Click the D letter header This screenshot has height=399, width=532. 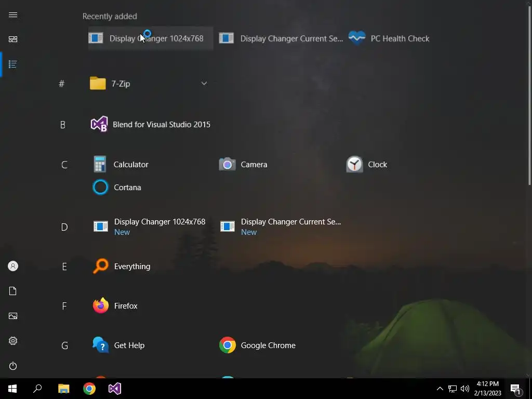point(64,227)
